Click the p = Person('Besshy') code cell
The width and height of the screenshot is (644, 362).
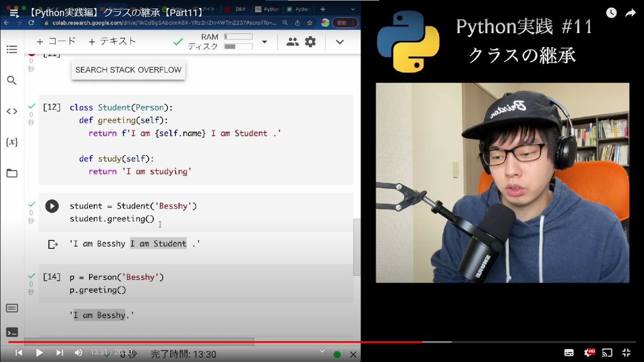point(196,284)
